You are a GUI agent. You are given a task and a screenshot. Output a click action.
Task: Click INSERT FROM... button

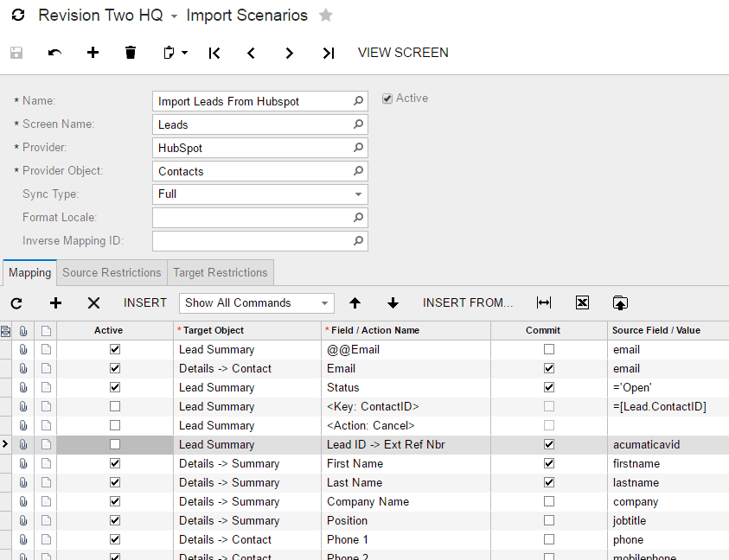(x=468, y=303)
